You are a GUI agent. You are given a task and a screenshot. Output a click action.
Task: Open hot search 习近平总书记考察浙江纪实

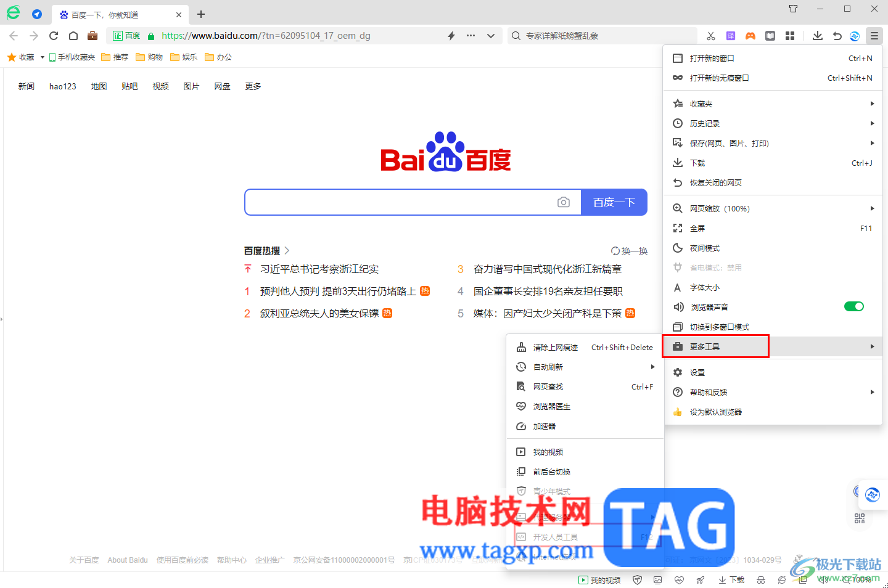319,269
